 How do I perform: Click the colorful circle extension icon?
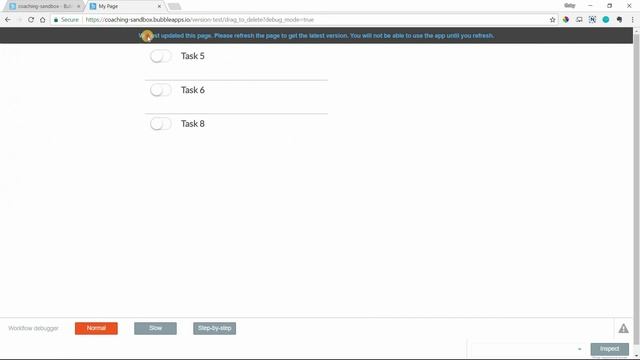click(566, 20)
